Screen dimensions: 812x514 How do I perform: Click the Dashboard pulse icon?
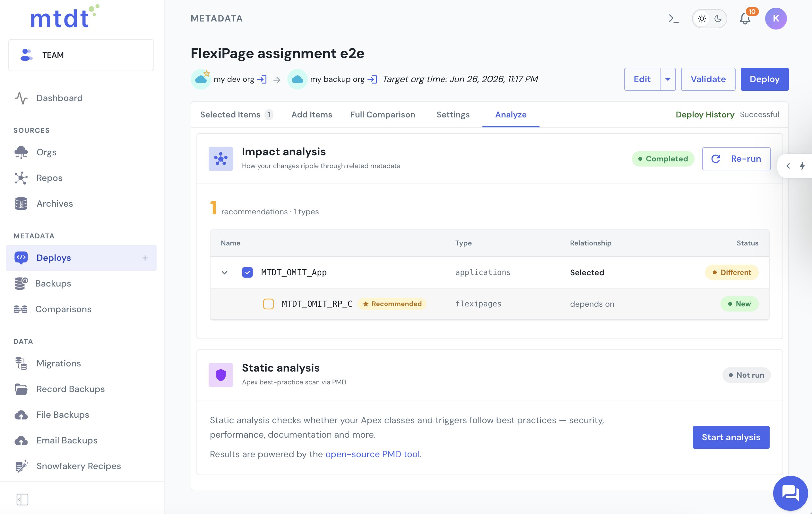pyautogui.click(x=21, y=98)
